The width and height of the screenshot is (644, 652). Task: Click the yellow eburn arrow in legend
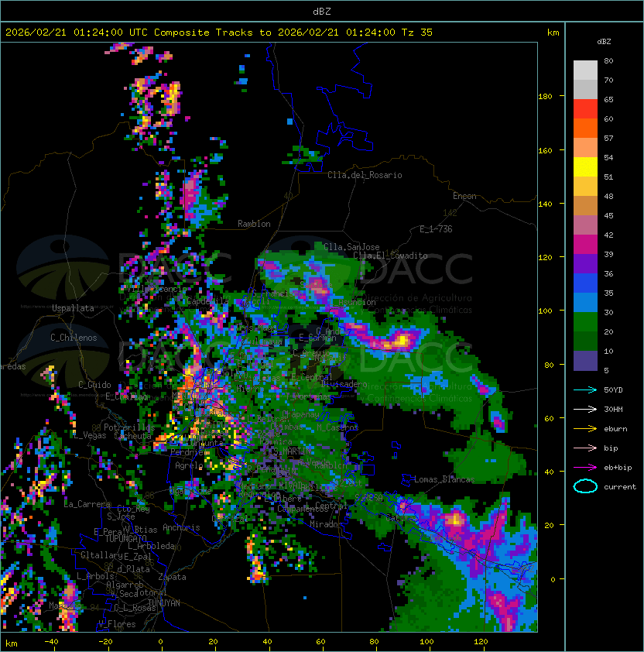[585, 428]
